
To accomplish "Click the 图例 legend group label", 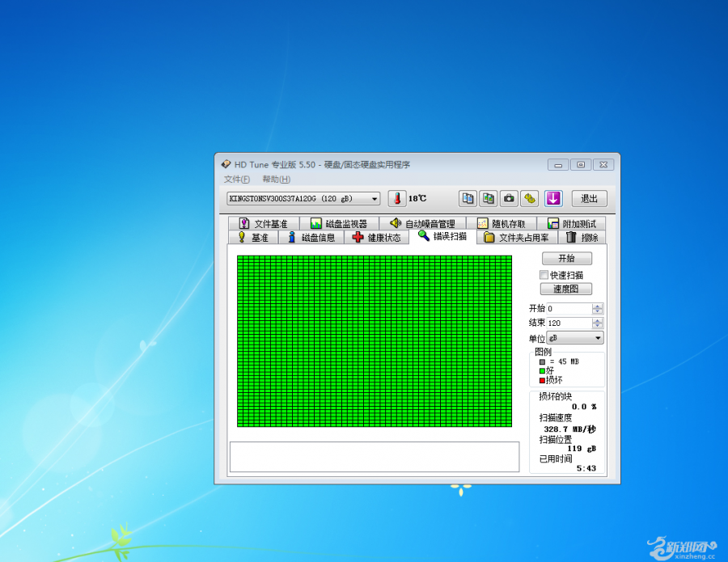I will click(543, 351).
